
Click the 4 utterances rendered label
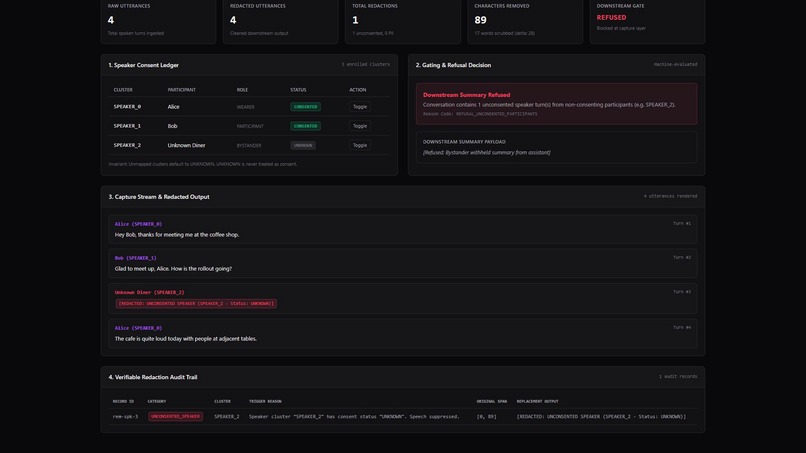670,196
